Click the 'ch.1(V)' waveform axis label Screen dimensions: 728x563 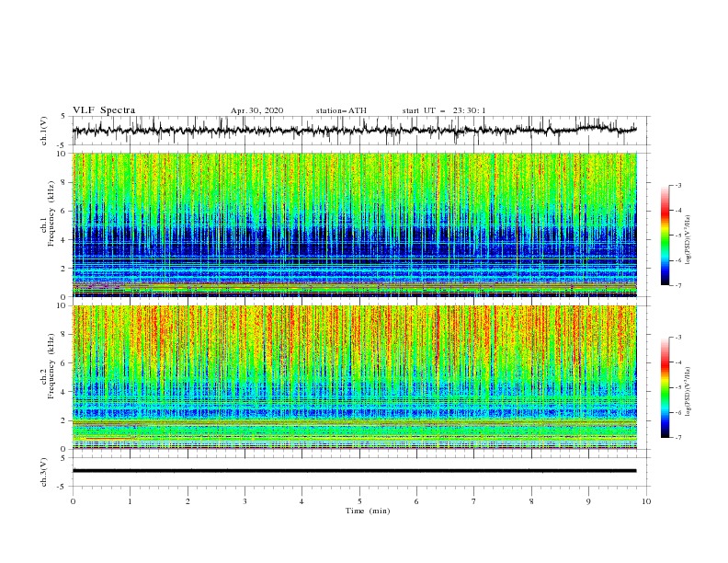44,131
